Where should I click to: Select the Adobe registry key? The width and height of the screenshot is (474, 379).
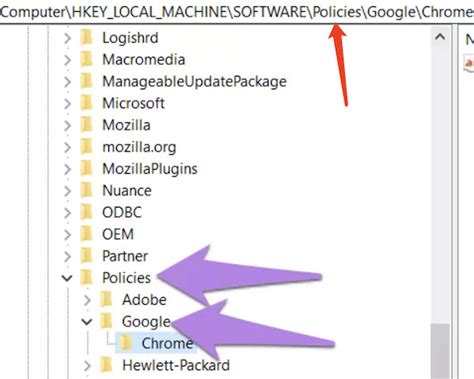click(x=144, y=300)
